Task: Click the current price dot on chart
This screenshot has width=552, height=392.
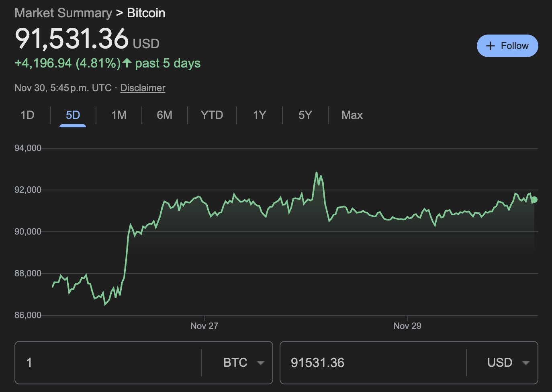Action: click(x=534, y=200)
